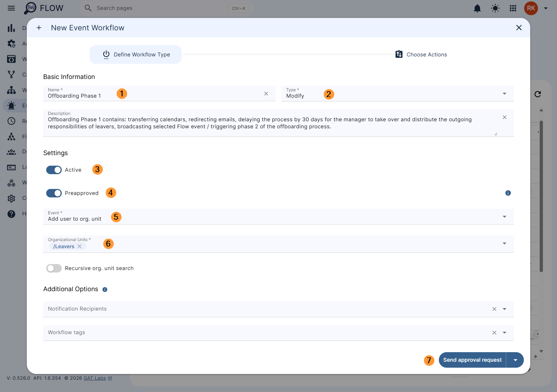Viewport: 557px width, 392px height.
Task: Open the bar chart sidebar icon
Action: 11,28
